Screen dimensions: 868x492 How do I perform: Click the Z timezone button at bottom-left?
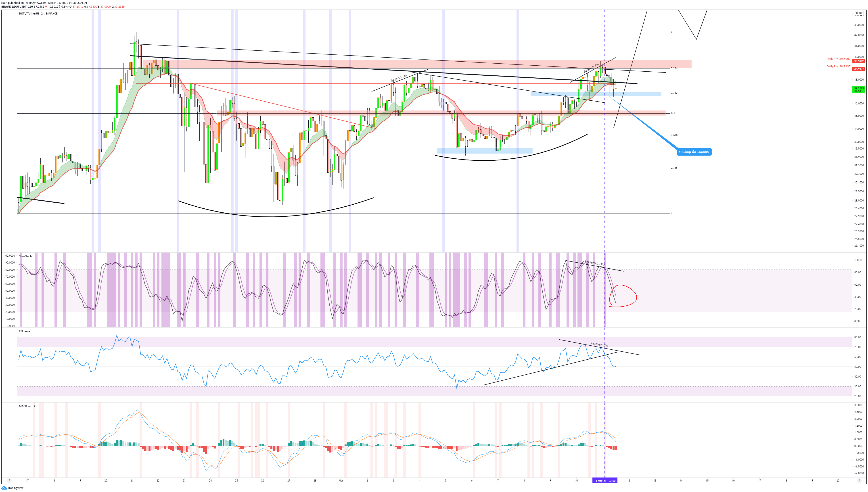point(9,480)
